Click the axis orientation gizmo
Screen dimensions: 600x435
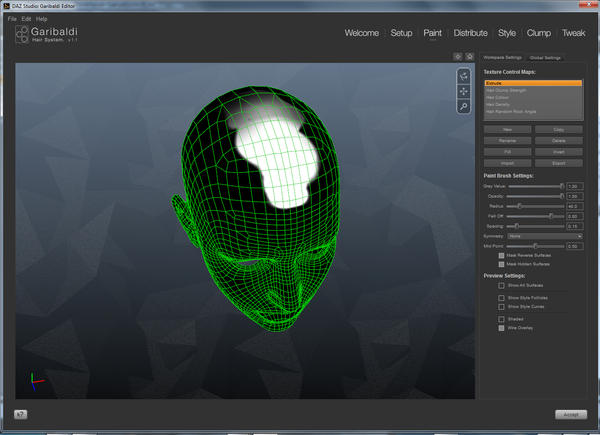pyautogui.click(x=36, y=381)
